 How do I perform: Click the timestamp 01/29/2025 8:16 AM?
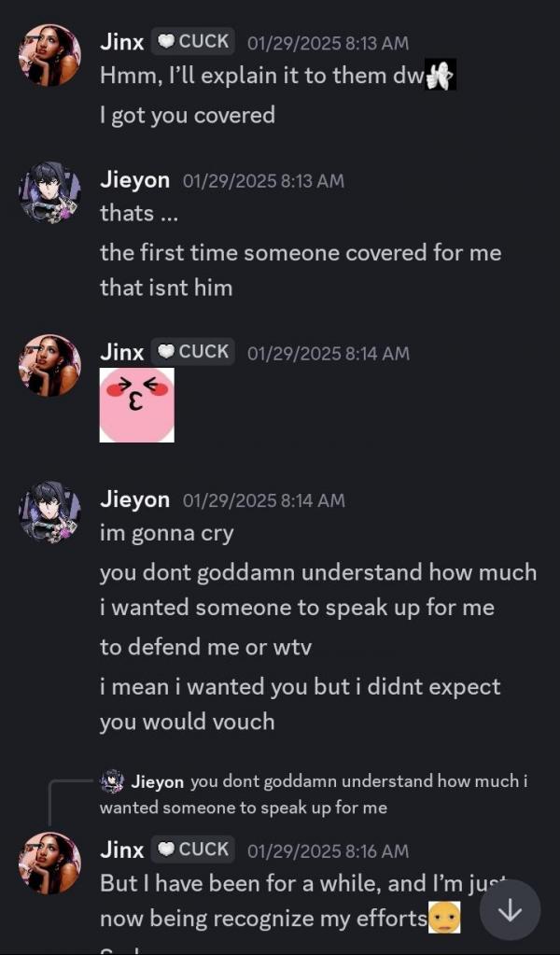329,850
